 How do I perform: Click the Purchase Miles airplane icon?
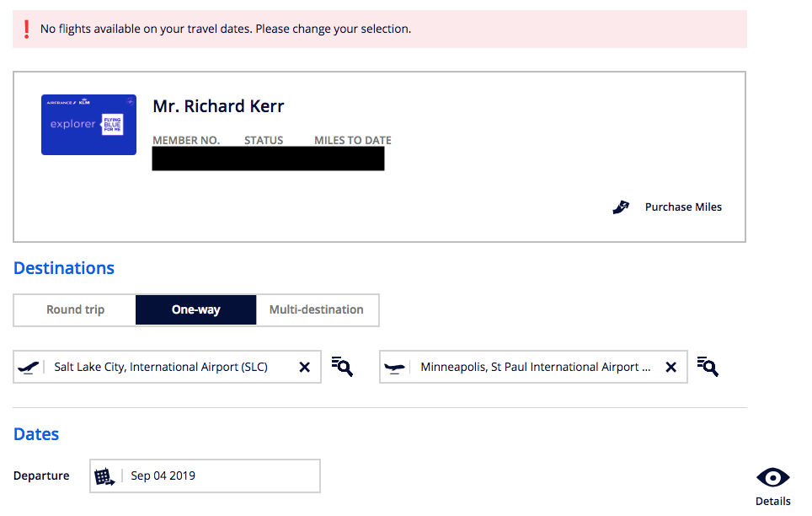(x=621, y=207)
